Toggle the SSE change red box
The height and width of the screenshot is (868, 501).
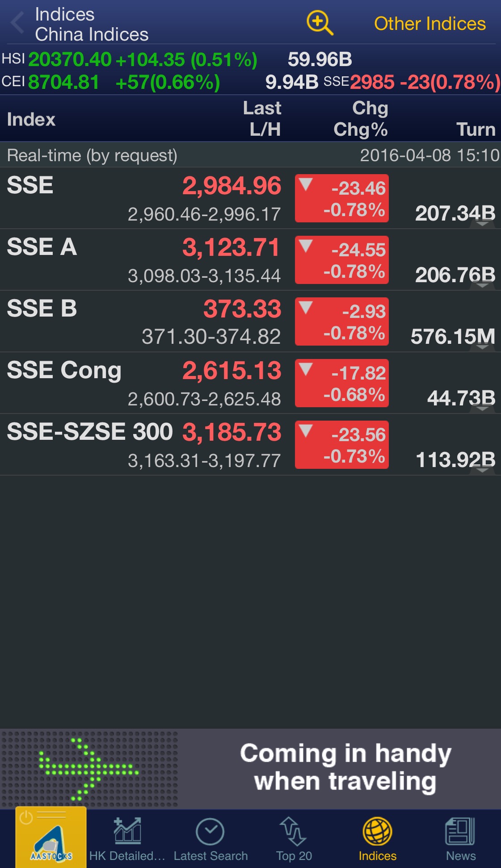[x=342, y=198]
